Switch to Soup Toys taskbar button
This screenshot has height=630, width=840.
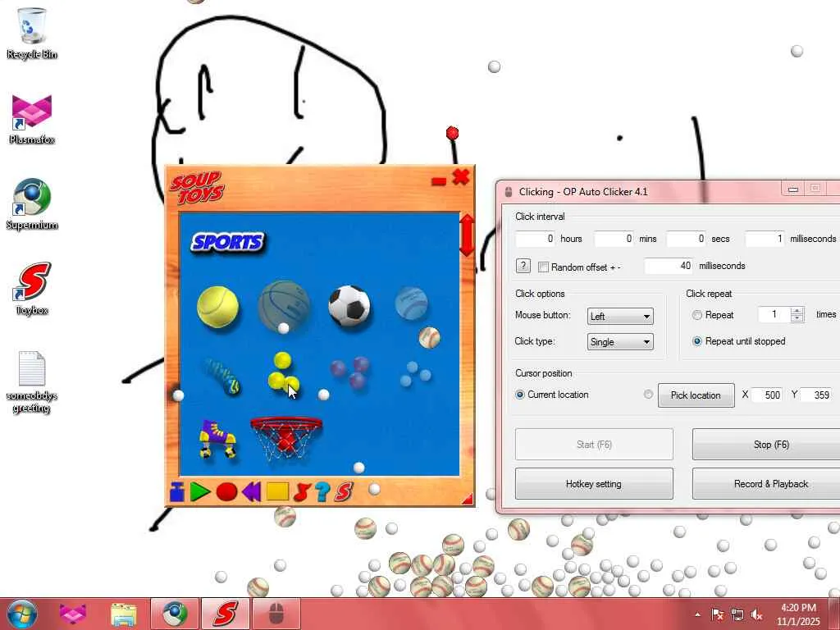pos(225,614)
